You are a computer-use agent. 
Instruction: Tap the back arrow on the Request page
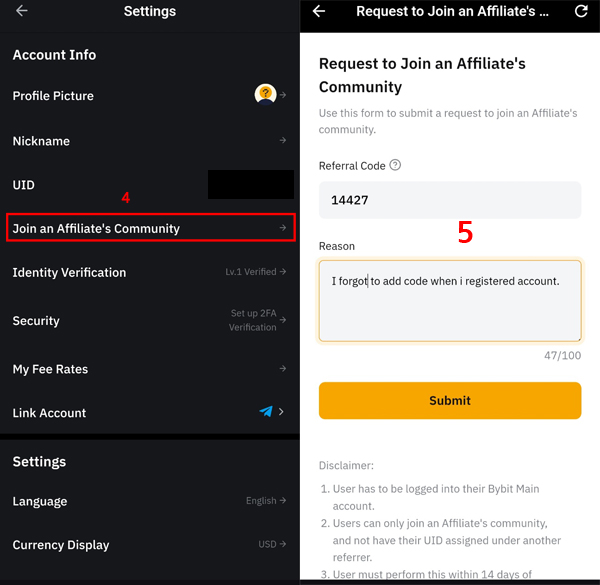coord(319,11)
